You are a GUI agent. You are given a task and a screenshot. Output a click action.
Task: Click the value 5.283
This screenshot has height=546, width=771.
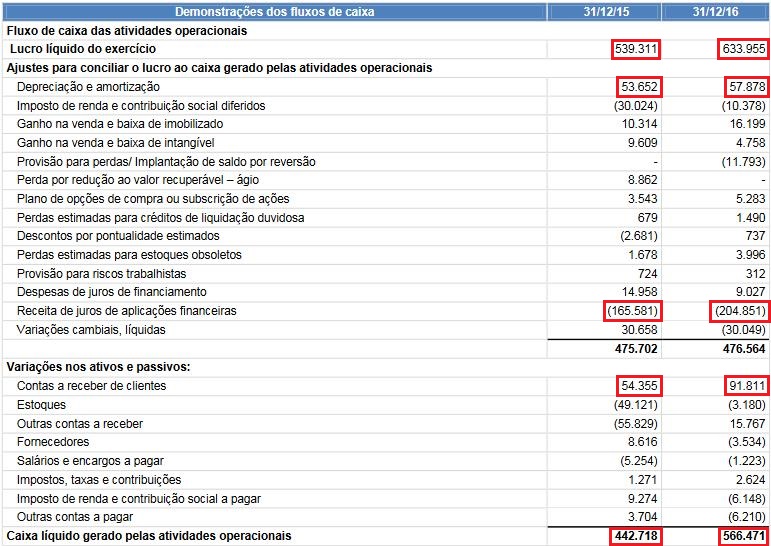coord(750,199)
